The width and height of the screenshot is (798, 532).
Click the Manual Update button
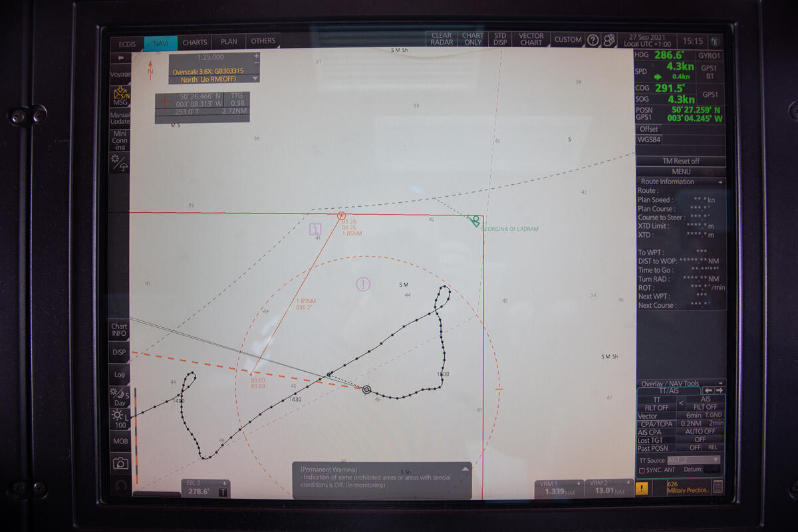click(120, 118)
